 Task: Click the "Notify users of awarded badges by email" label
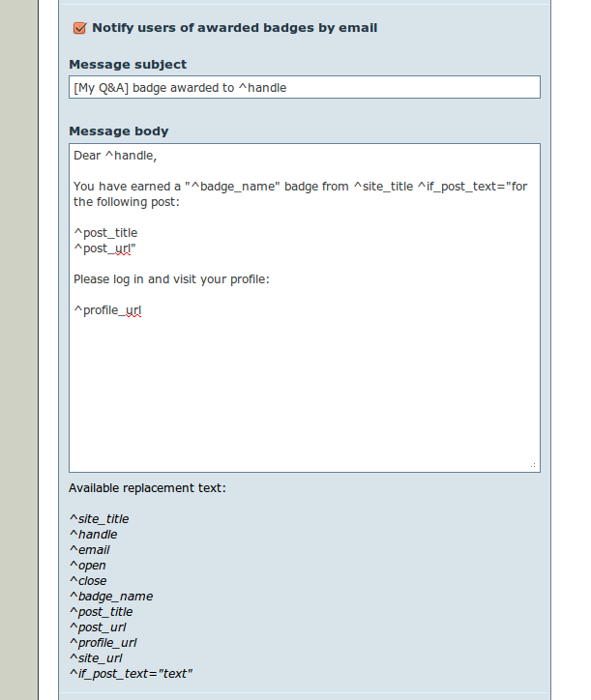(234, 28)
